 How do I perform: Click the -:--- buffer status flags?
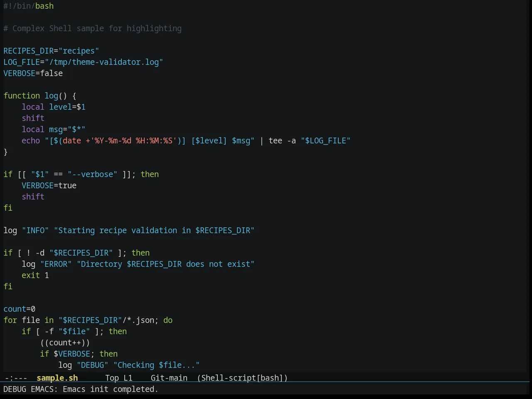(16, 378)
